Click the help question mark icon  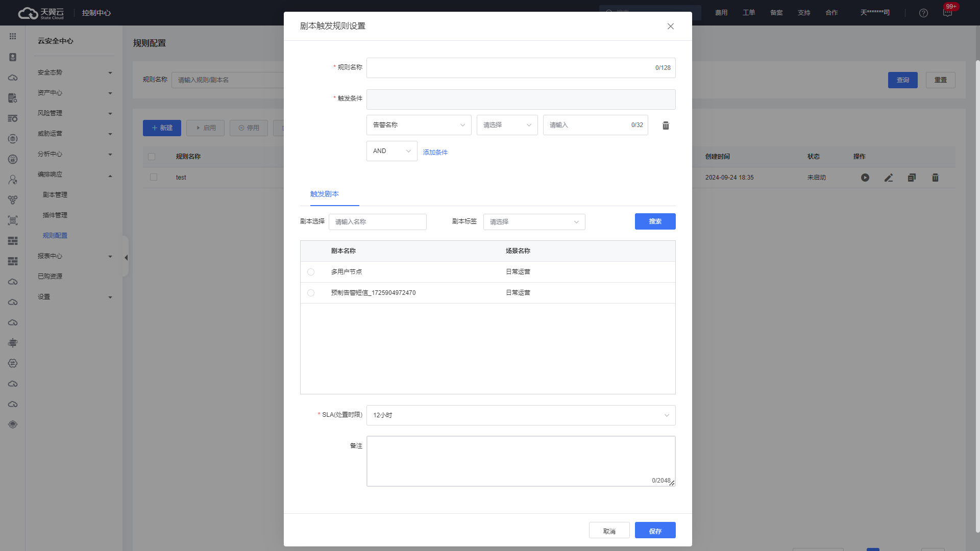[923, 13]
